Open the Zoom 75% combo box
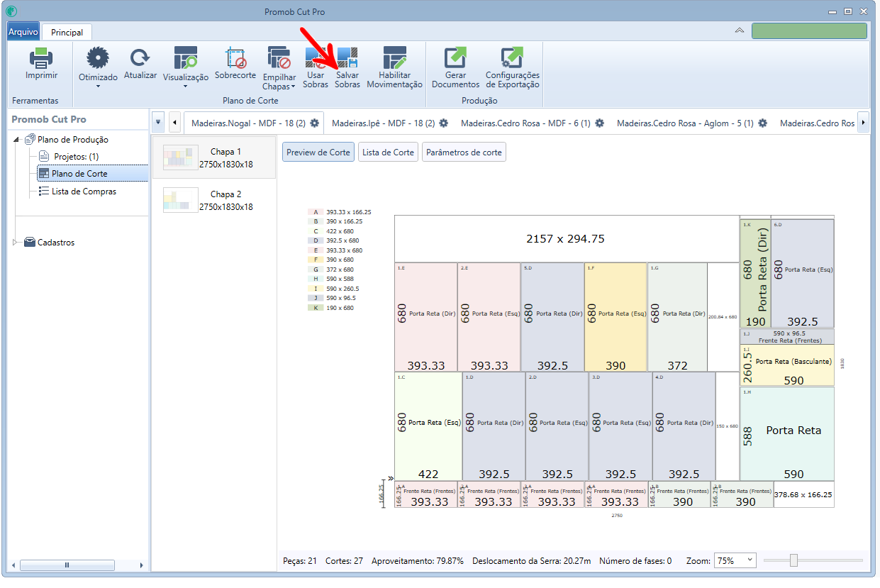The height and width of the screenshot is (588, 880). 735,560
